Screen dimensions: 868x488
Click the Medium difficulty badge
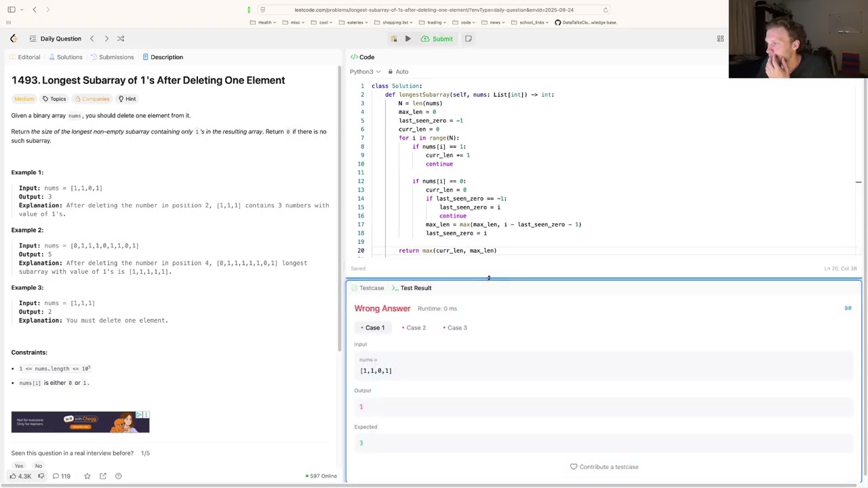[x=24, y=99]
